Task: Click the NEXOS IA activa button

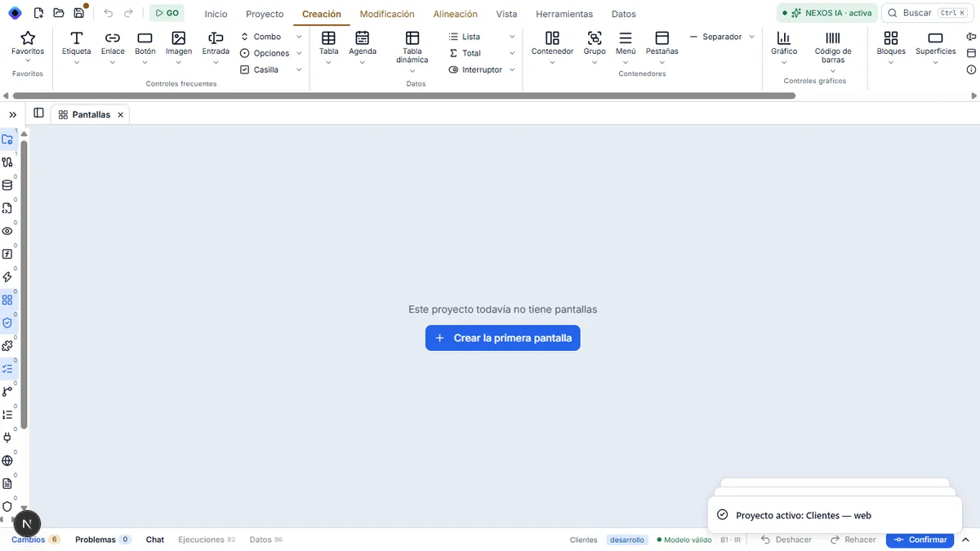Action: coord(826,13)
